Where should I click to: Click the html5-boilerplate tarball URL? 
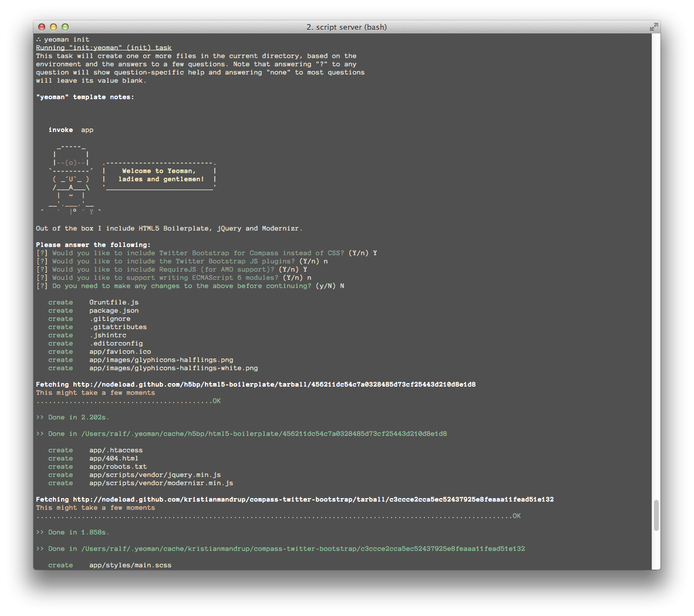pos(274,385)
